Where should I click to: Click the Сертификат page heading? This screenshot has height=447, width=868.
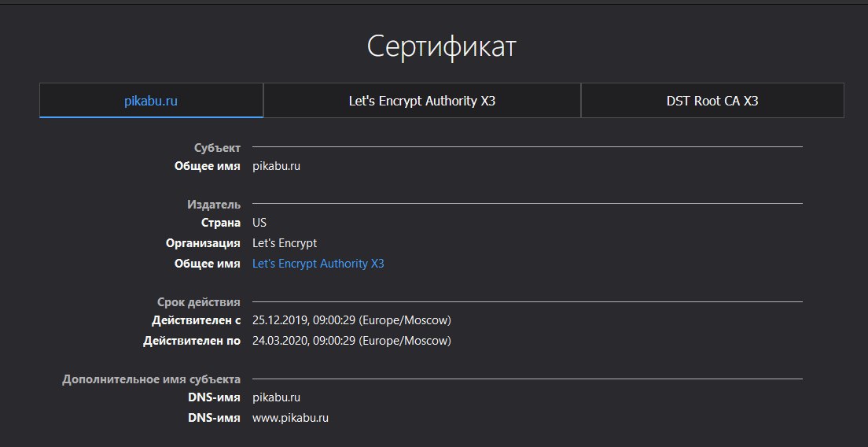441,46
